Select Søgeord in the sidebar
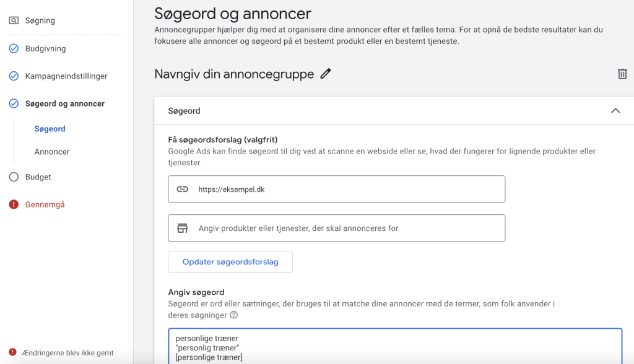The image size is (634, 364). [50, 129]
